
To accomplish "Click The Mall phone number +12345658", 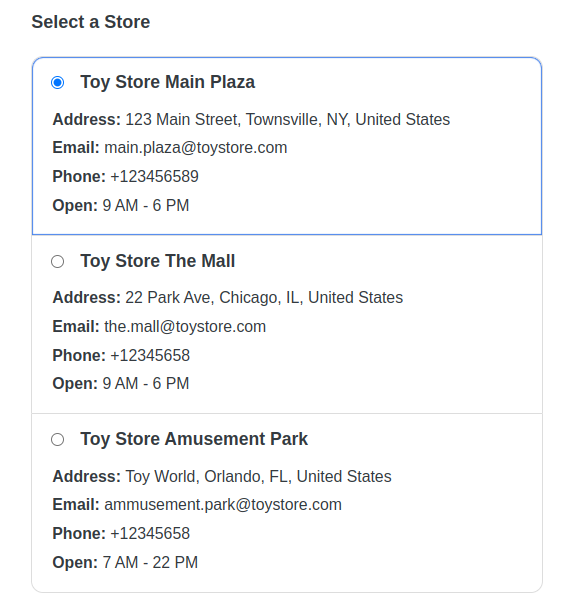I will click(x=150, y=356).
